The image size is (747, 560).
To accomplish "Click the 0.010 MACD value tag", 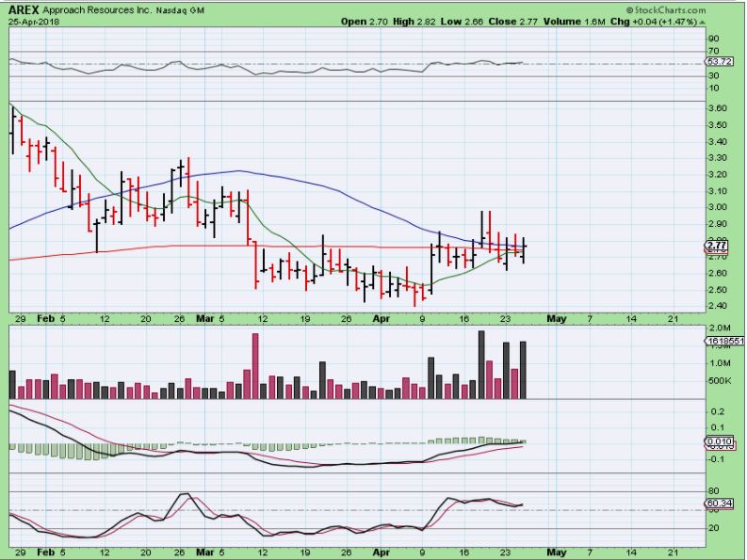I will click(x=719, y=442).
